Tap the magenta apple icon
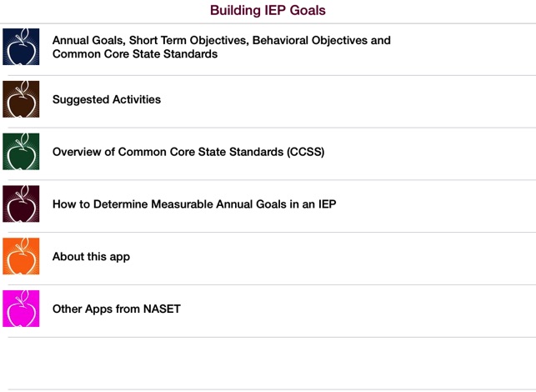This screenshot has width=536, height=392. click(x=21, y=309)
